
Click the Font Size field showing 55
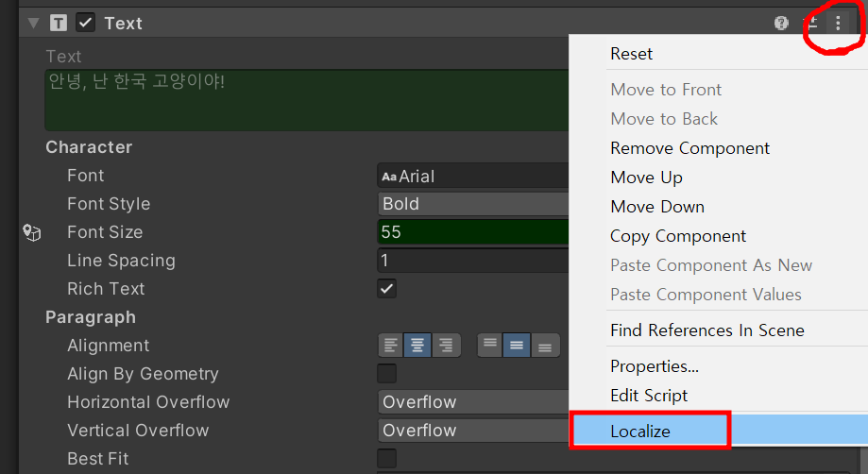click(x=473, y=232)
